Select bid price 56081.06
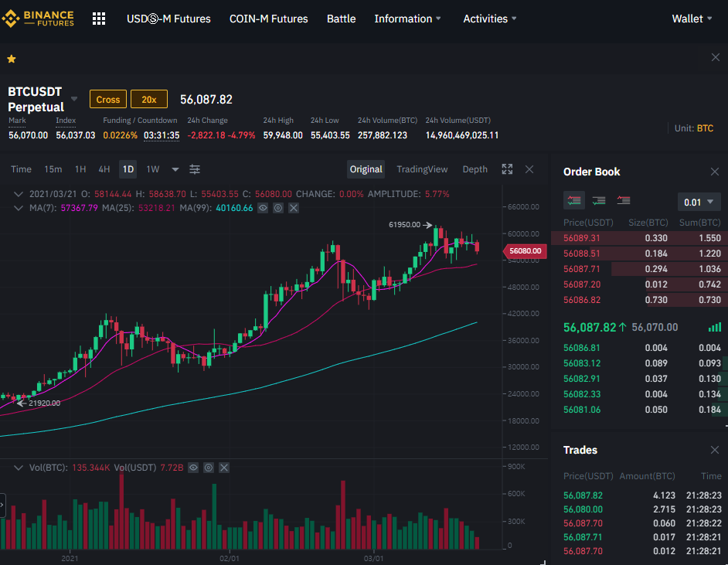The height and width of the screenshot is (565, 728). tap(581, 410)
